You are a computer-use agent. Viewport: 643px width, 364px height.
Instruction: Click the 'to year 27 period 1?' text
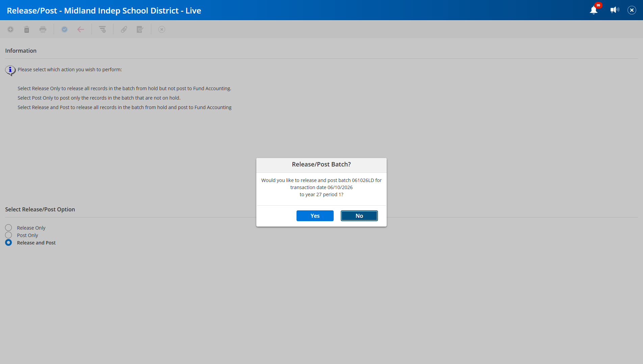pyautogui.click(x=321, y=194)
